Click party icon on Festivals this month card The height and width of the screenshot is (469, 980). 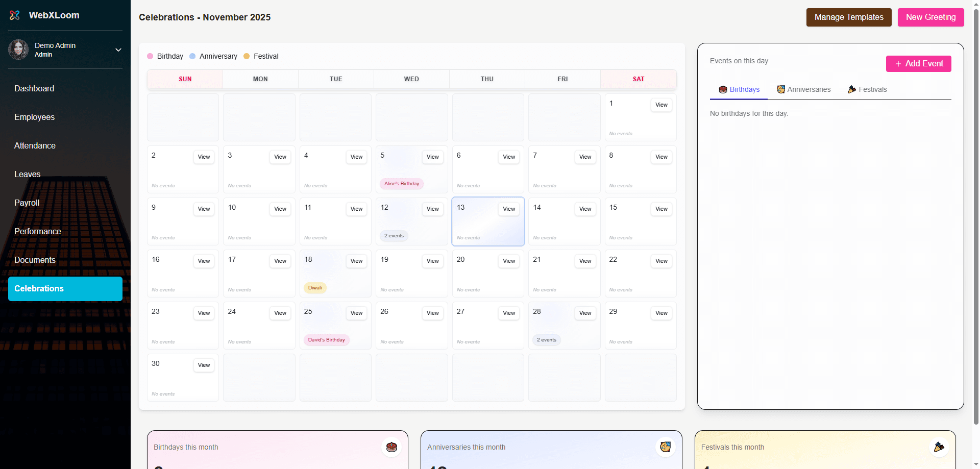[x=939, y=447]
